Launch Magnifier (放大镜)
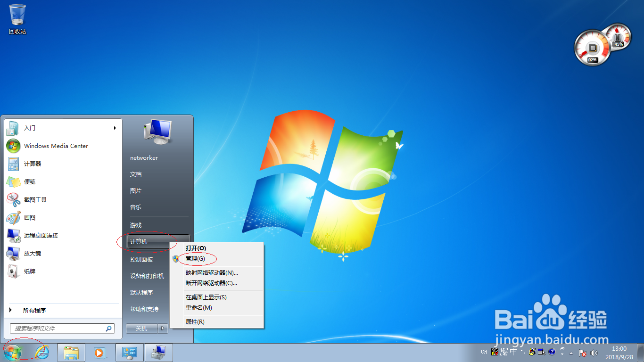This screenshot has width=644, height=362. tap(64, 254)
